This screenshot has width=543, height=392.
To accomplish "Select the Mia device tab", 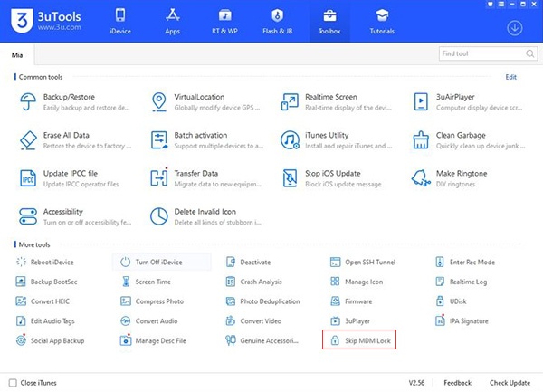I will point(17,54).
